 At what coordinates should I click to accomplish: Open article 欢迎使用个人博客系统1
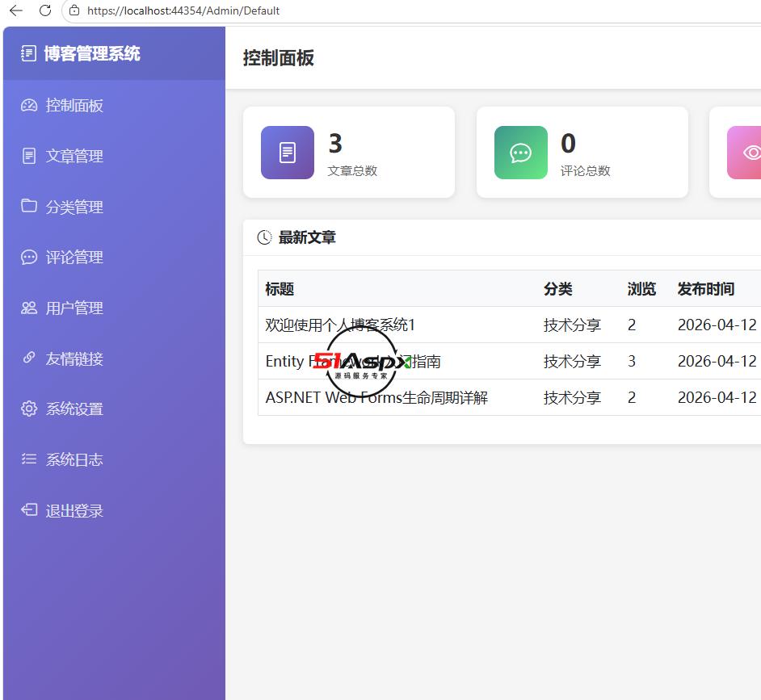tap(340, 325)
